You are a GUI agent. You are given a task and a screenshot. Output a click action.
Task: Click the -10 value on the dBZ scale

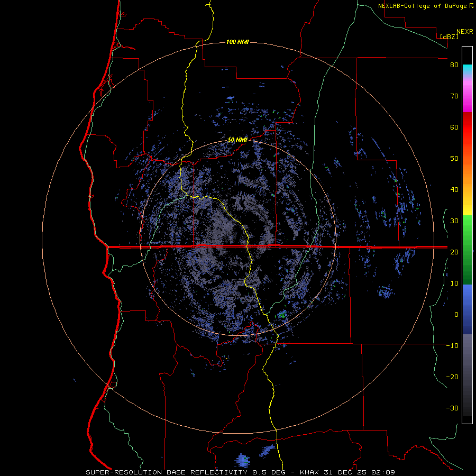tap(452, 346)
